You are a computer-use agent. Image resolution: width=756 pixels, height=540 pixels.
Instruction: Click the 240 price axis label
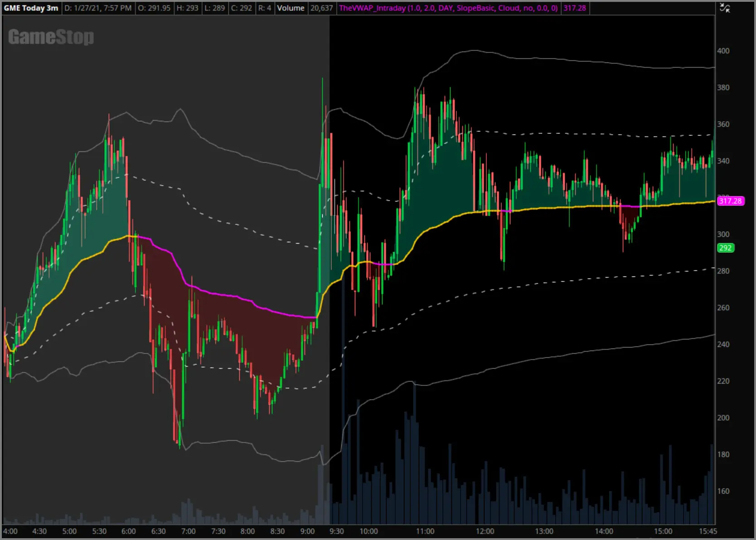point(723,344)
